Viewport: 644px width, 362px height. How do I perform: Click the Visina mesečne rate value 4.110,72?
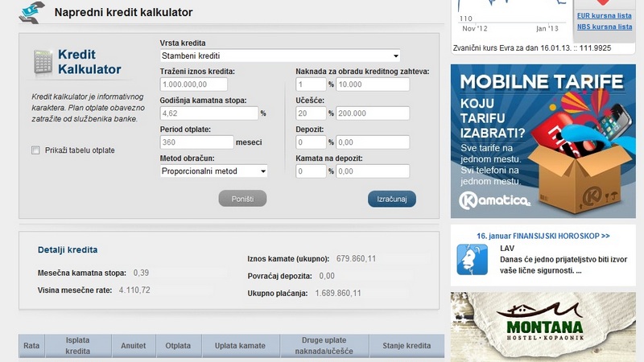134,290
